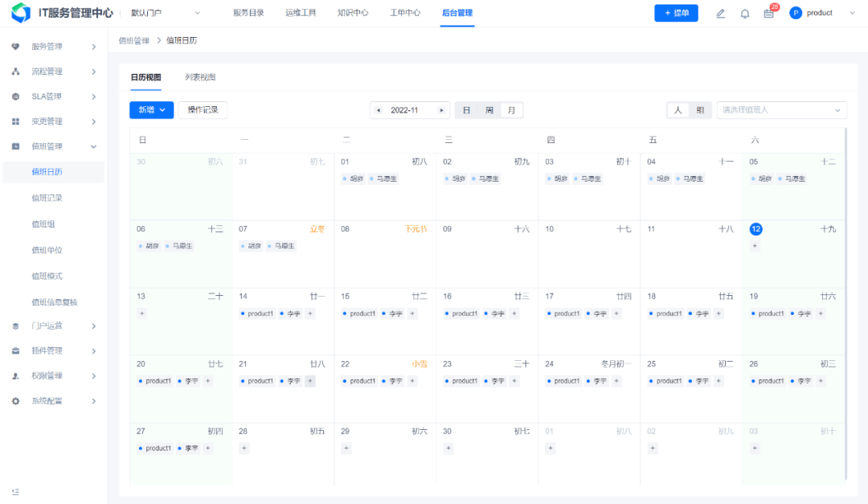Click the 门户运营 sidebar icon
The image size is (868, 504).
(x=15, y=326)
